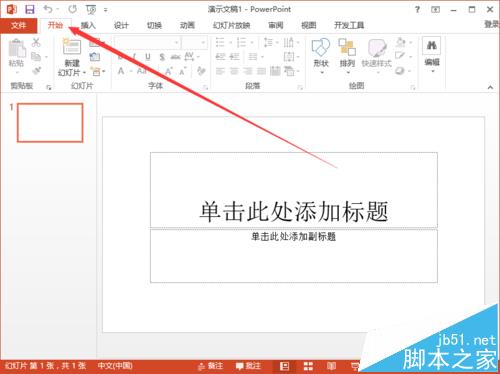Switch to the 审阅 (Review) tab

[276, 25]
